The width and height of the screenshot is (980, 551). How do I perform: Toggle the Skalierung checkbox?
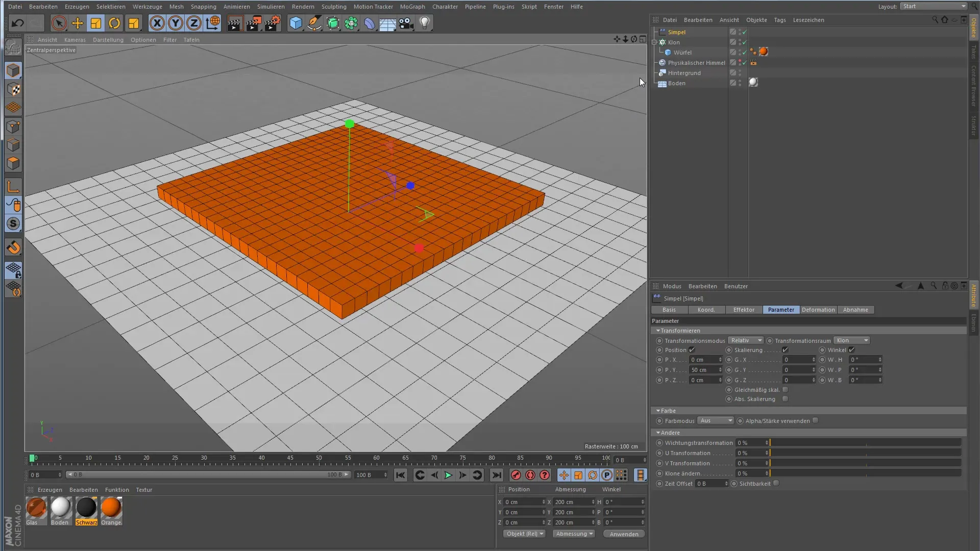pos(785,350)
